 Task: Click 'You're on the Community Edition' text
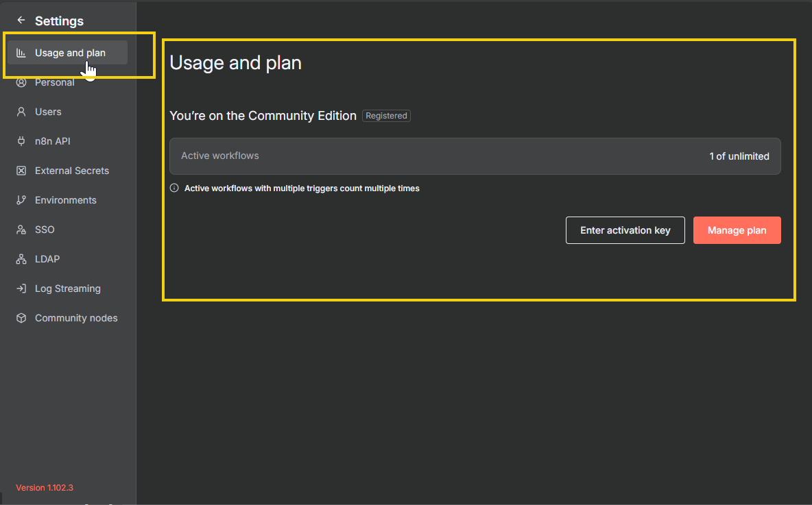pyautogui.click(x=263, y=116)
